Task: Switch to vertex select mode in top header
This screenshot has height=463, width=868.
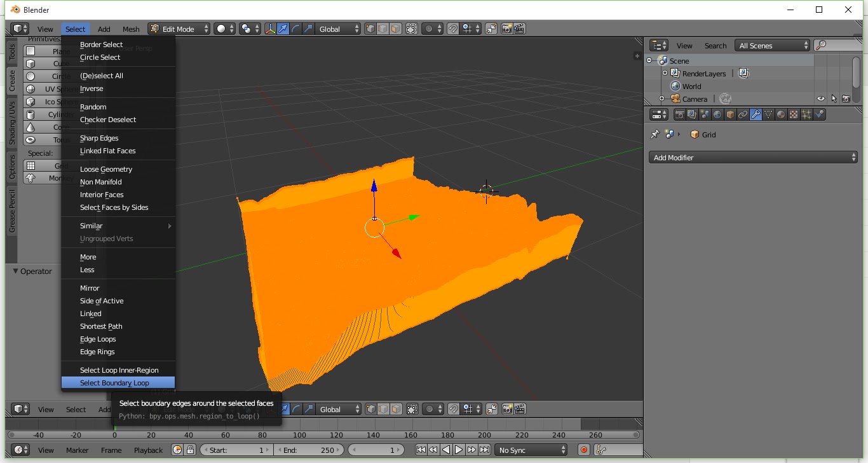Action: click(x=370, y=29)
